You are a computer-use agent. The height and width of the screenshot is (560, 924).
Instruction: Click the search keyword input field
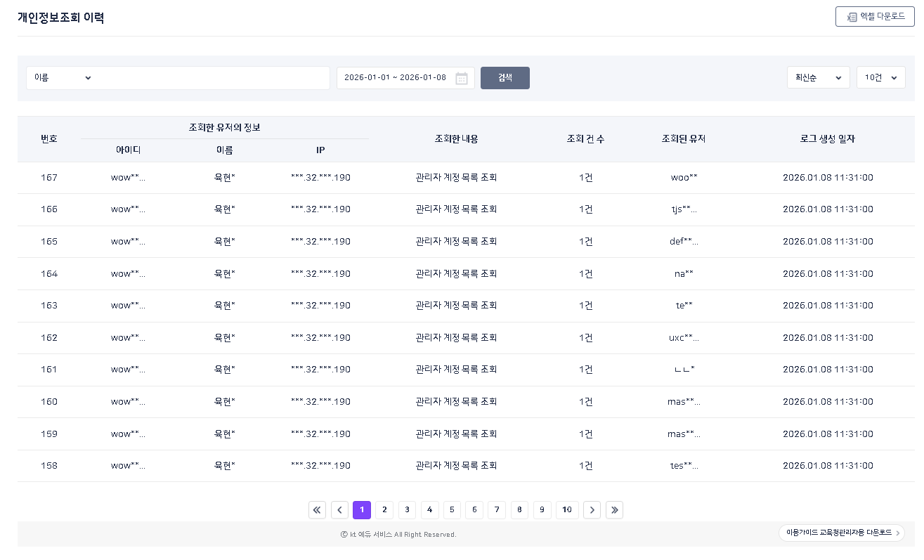tap(211, 78)
